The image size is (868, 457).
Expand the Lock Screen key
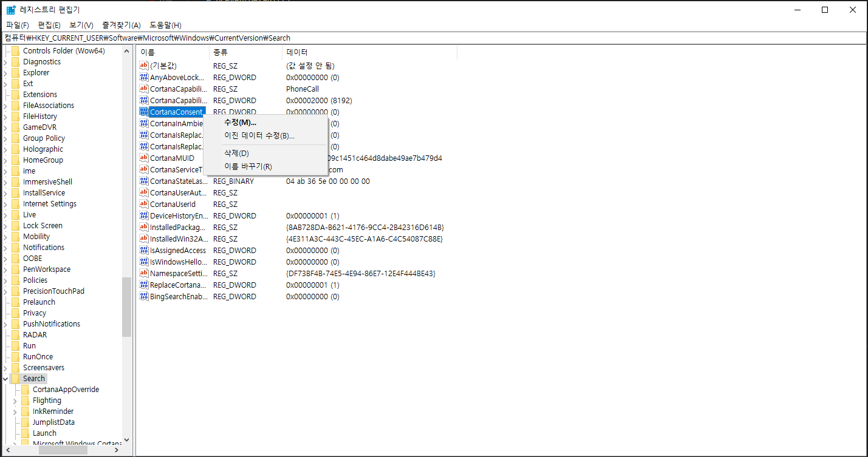tap(5, 226)
